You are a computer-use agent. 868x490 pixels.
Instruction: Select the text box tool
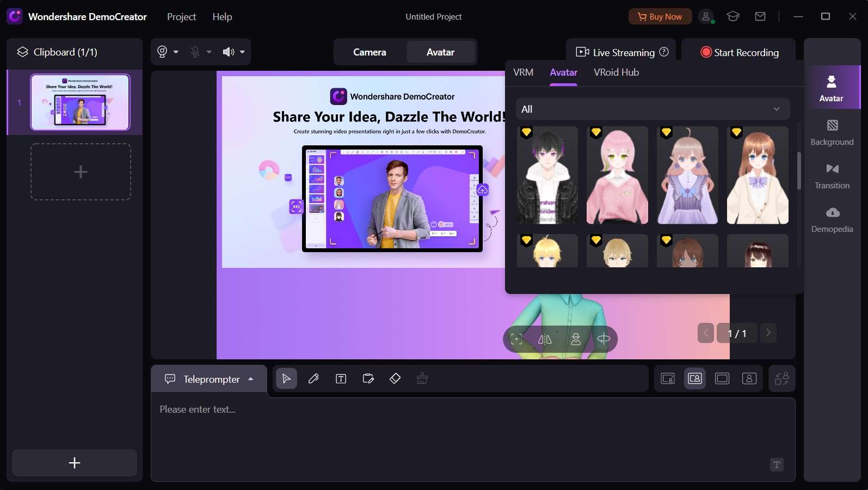coord(341,378)
